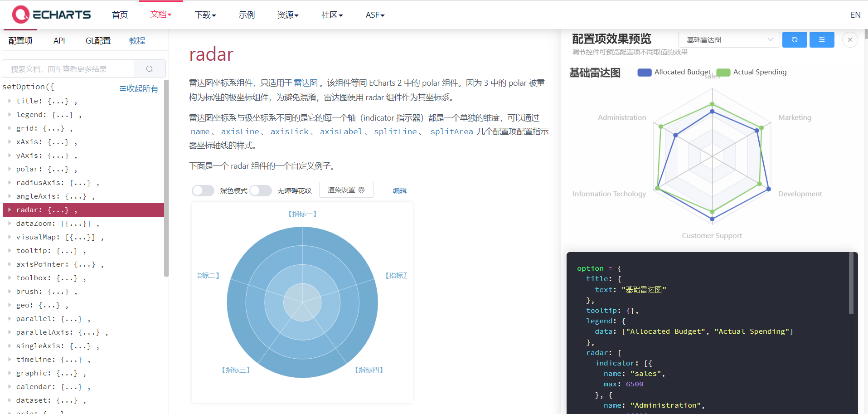Follow the name option link
This screenshot has width=868, height=414.
coord(200,132)
